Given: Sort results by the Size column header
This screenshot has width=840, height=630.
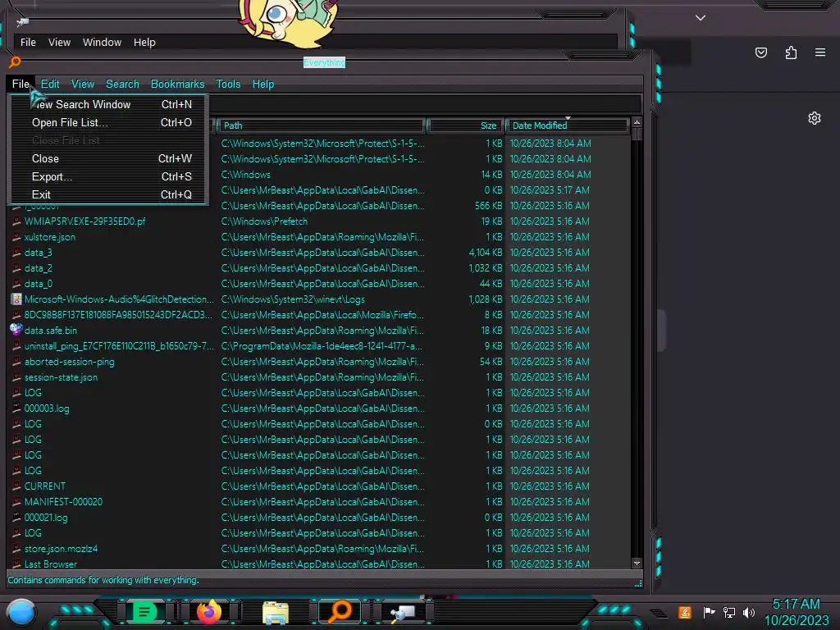Looking at the screenshot, I should [464, 126].
